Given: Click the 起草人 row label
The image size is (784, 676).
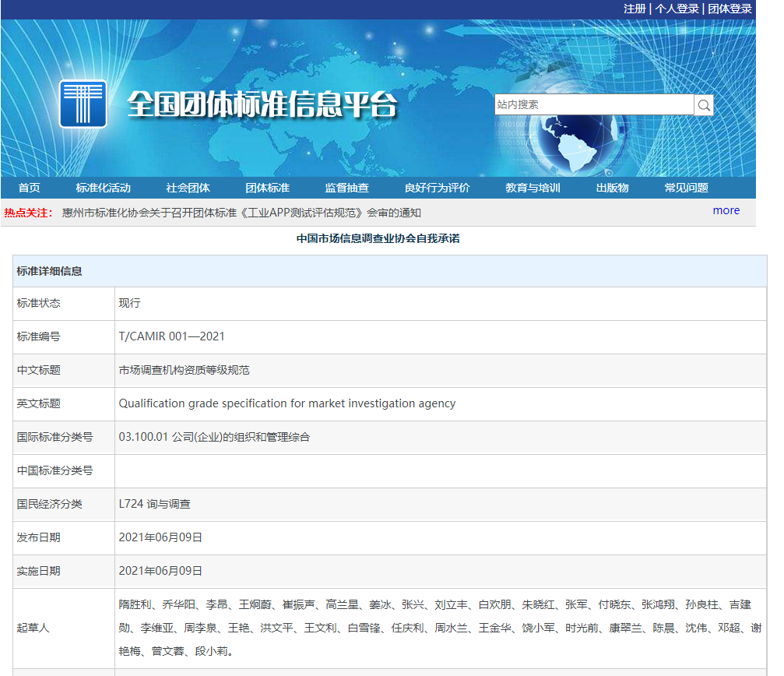Looking at the screenshot, I should click(33, 628).
